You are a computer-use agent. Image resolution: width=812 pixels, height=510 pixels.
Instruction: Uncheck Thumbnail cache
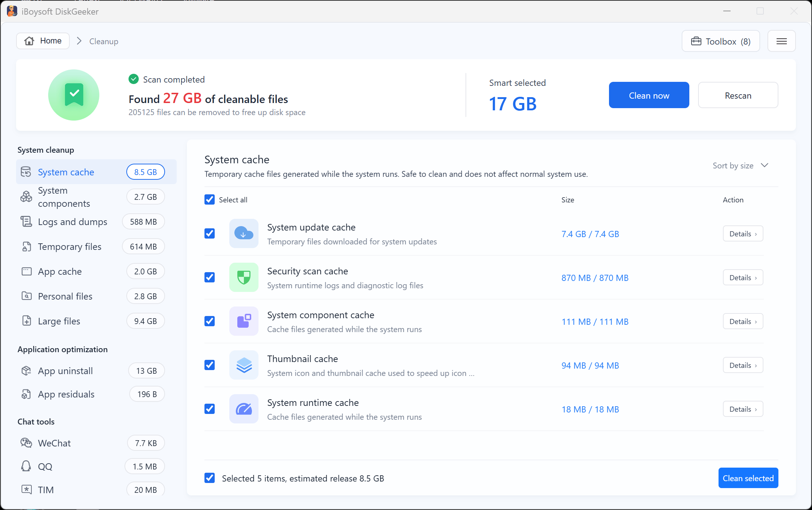tap(210, 365)
